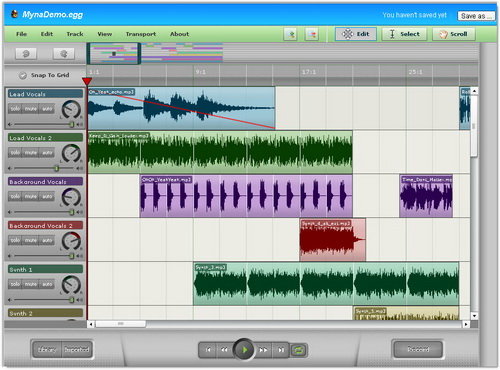
Task: Activate the Scroll hand tool
Action: (454, 34)
